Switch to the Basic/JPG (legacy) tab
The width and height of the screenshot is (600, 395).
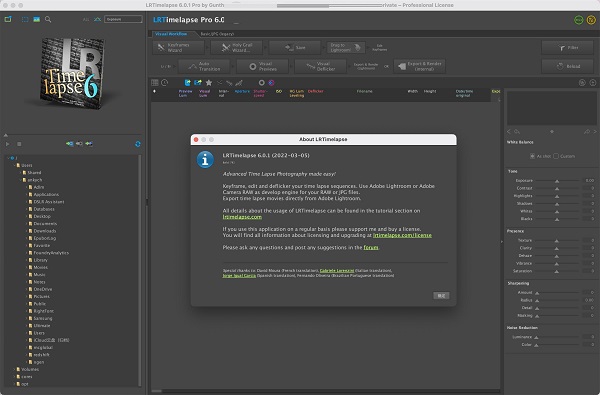[x=217, y=34]
